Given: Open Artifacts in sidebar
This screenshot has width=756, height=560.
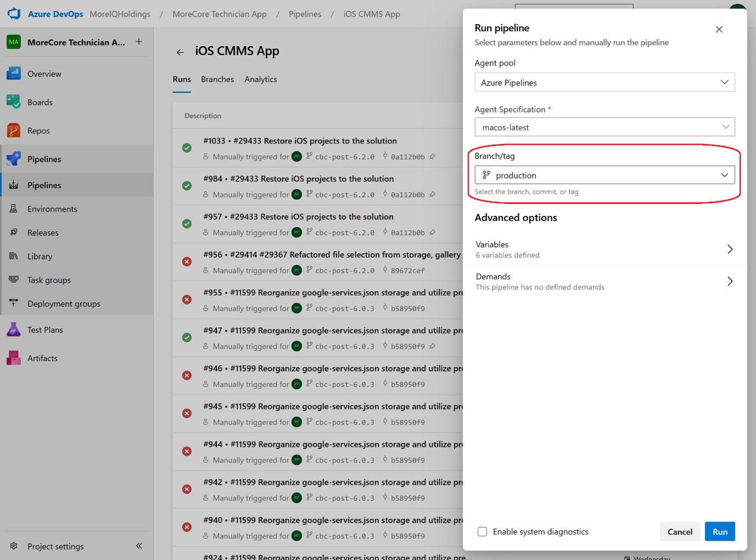Looking at the screenshot, I should coord(42,359).
